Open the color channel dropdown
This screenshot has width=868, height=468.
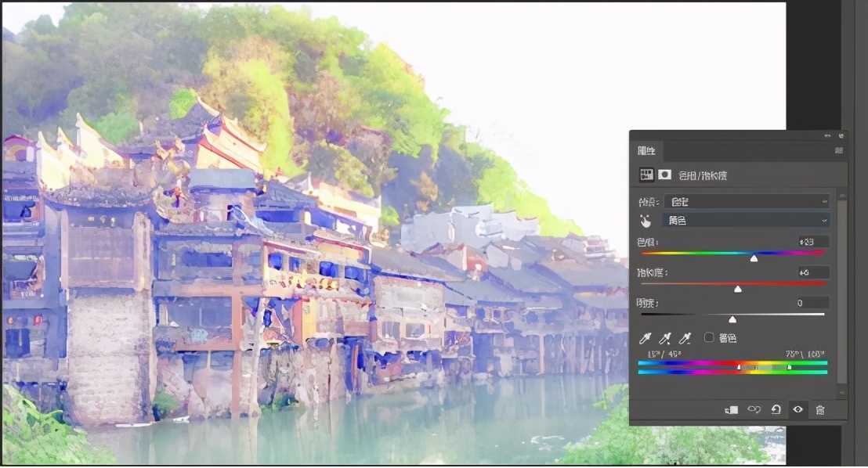[x=746, y=221]
